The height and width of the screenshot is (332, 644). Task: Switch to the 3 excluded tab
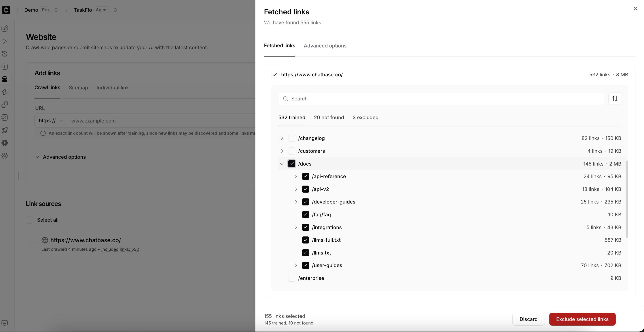366,117
